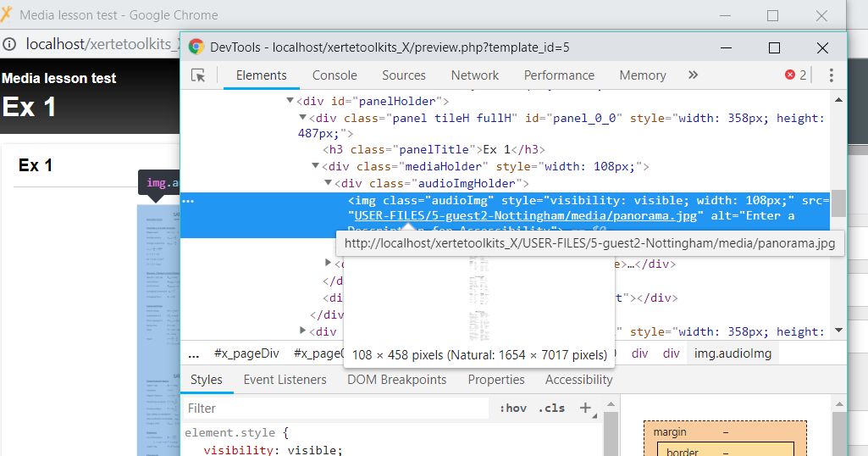Screen dimensions: 868x456
Task: Click the DOM tree scrollbar thumb
Action: click(x=838, y=203)
